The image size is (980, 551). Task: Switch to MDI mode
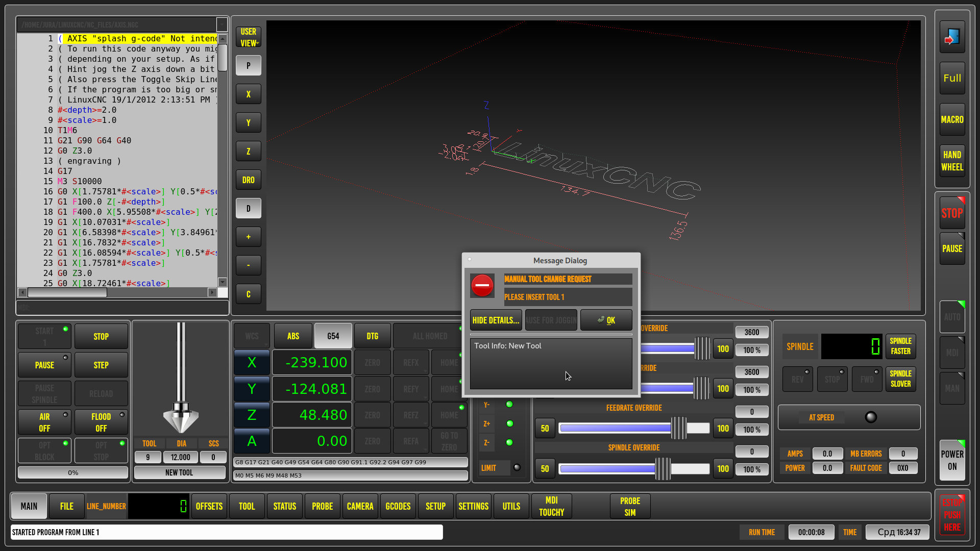(x=952, y=353)
